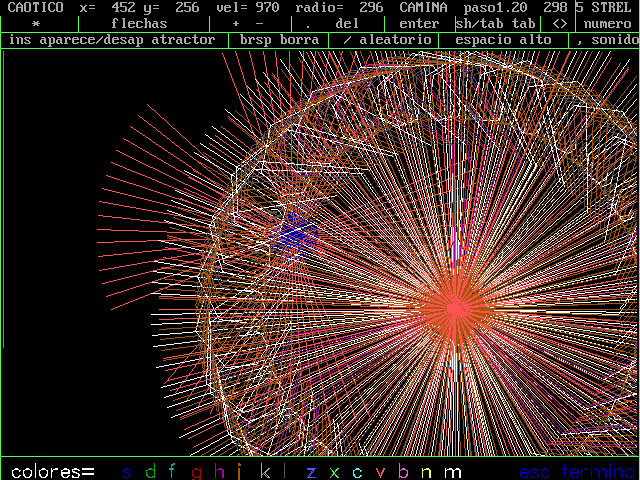Pick the red 'g' color letter
640x480 pixels.
[197, 473]
